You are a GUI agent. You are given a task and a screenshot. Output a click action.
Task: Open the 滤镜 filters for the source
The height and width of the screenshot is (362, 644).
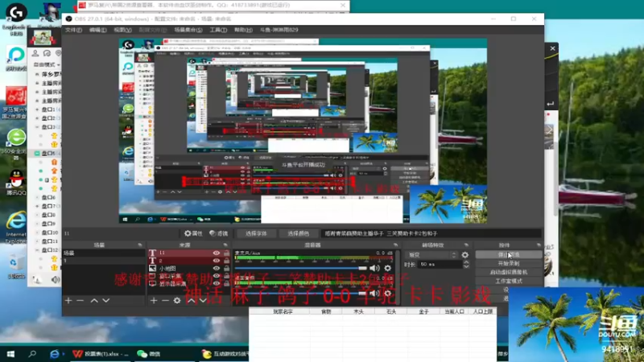click(218, 233)
